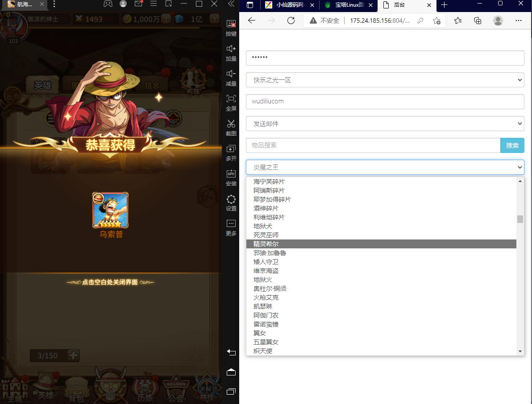Viewport: 532px width, 404px height.
Task: Select 五星翼女 option
Action: point(381,342)
